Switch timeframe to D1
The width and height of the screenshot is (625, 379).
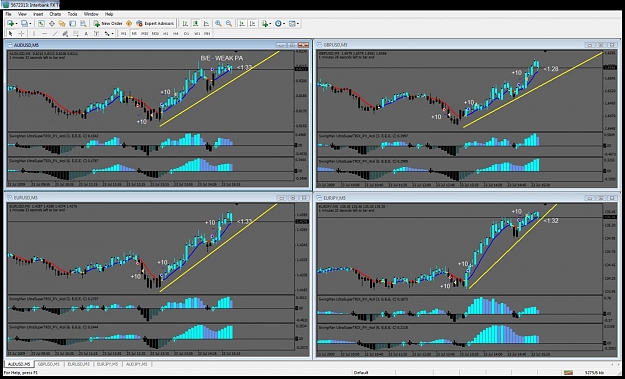(x=187, y=34)
